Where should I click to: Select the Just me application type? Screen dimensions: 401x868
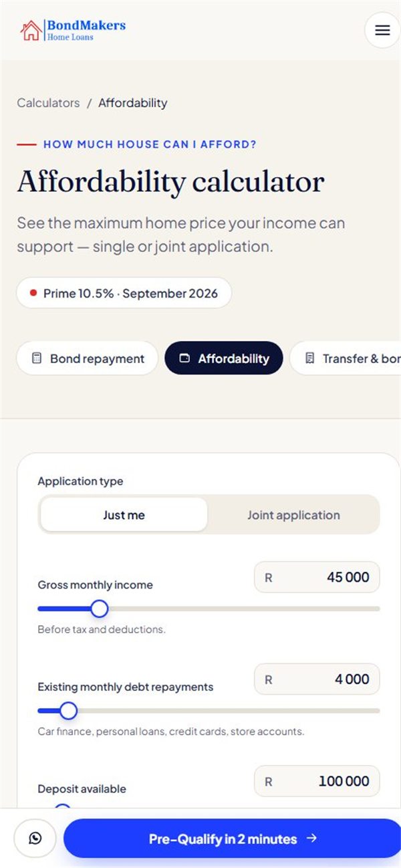point(124,514)
